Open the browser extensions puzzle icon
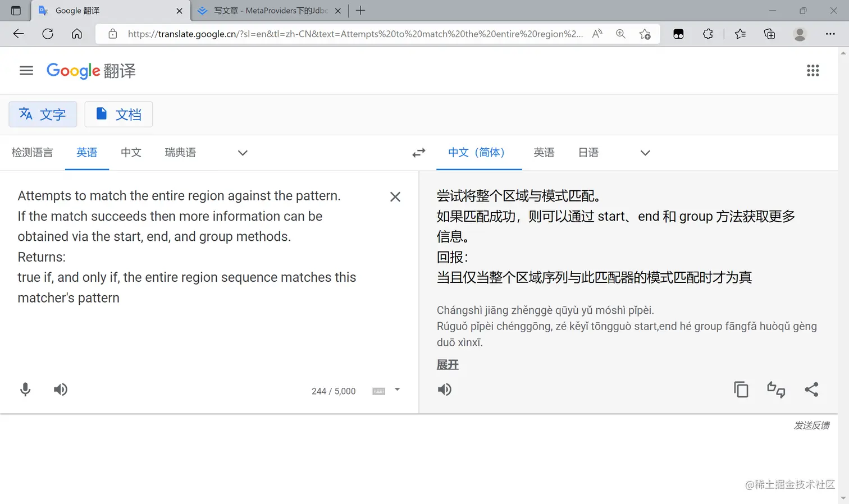This screenshot has height=504, width=849. (x=708, y=34)
